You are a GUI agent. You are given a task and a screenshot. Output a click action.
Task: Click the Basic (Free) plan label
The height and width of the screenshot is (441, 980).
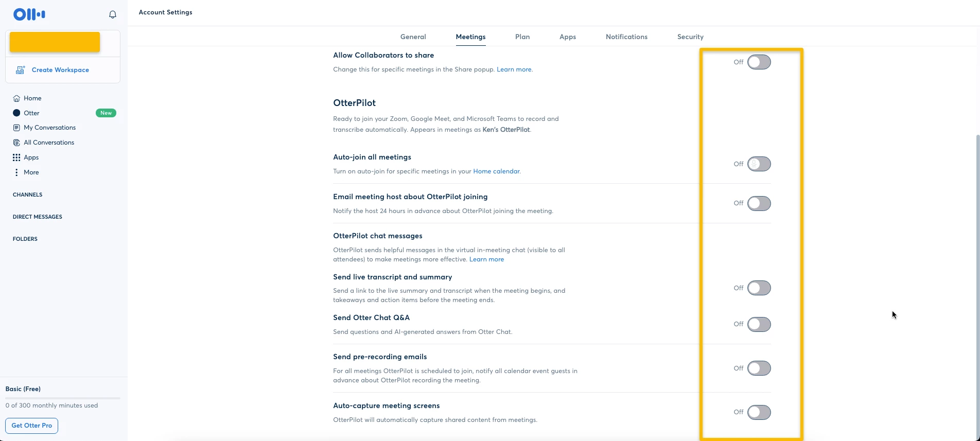click(23, 389)
